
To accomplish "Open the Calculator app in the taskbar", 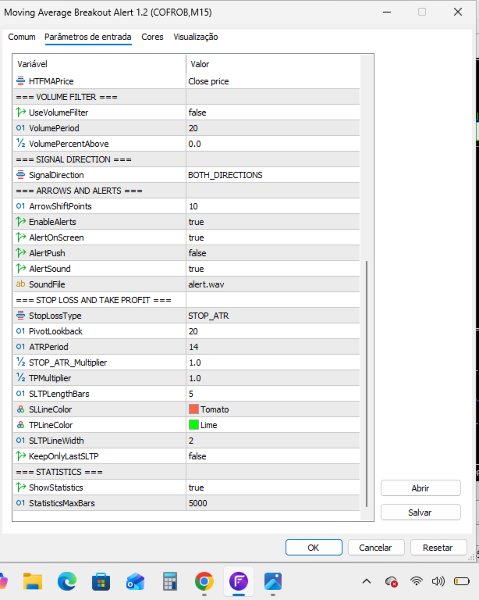I will 169,582.
